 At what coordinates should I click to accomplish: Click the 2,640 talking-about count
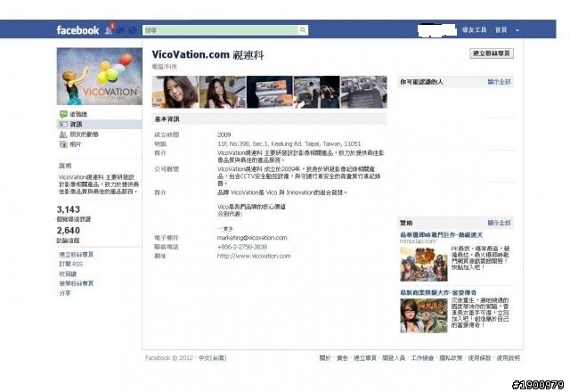(69, 231)
